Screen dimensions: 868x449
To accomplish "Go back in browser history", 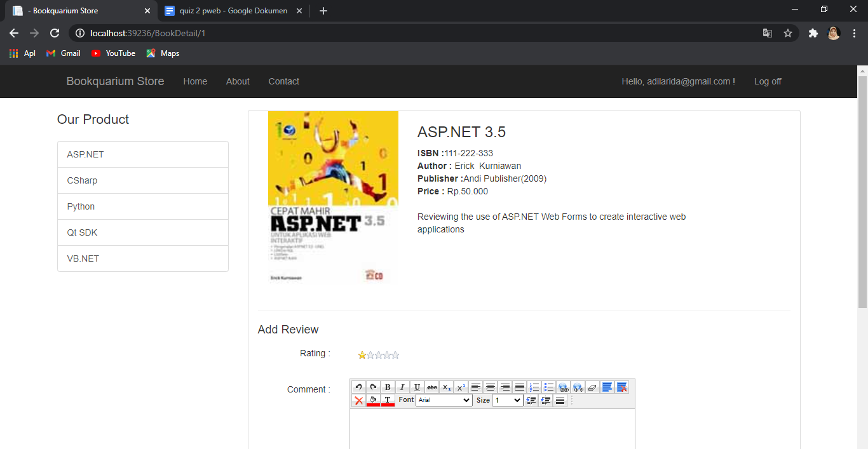I will (x=14, y=33).
